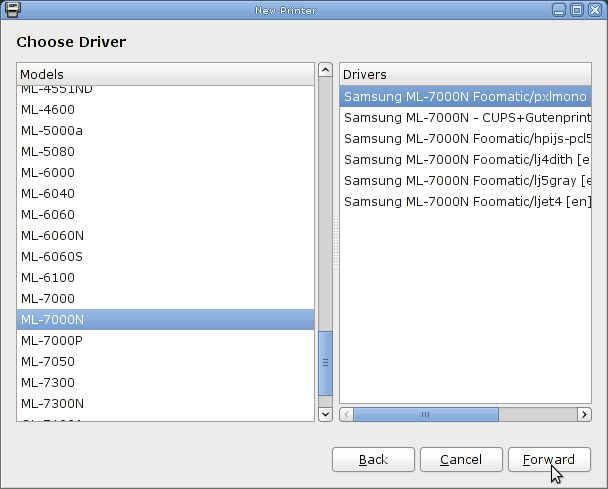This screenshot has width=608, height=489.
Task: Select model ML-6100
Action: pos(166,277)
